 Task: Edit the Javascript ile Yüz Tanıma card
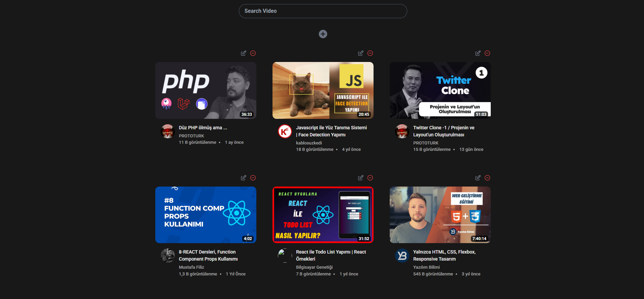[361, 53]
